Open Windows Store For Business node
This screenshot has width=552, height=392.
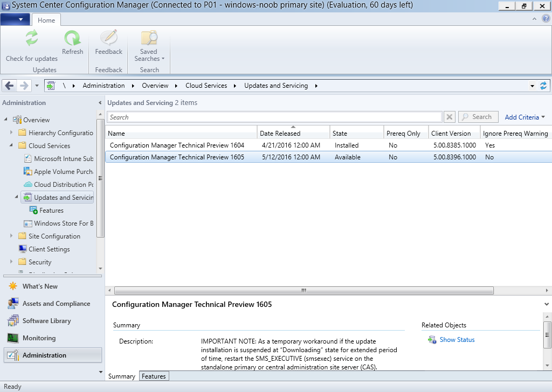pos(59,223)
